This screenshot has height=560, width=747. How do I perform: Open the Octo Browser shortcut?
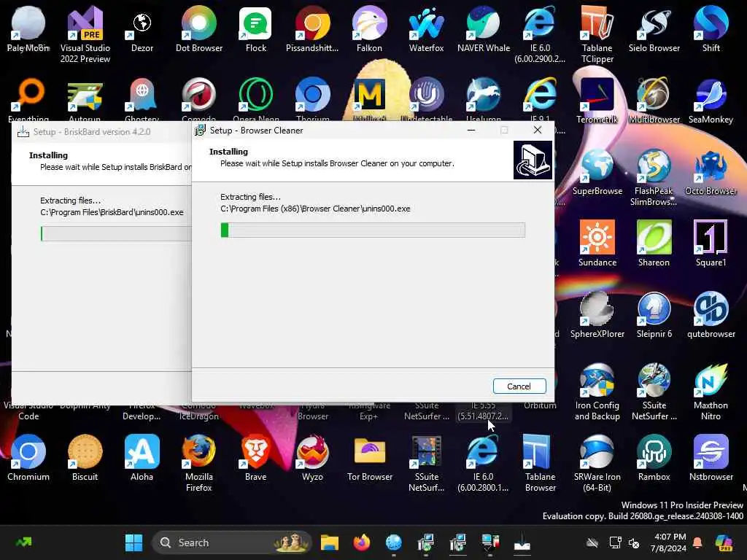click(x=711, y=172)
